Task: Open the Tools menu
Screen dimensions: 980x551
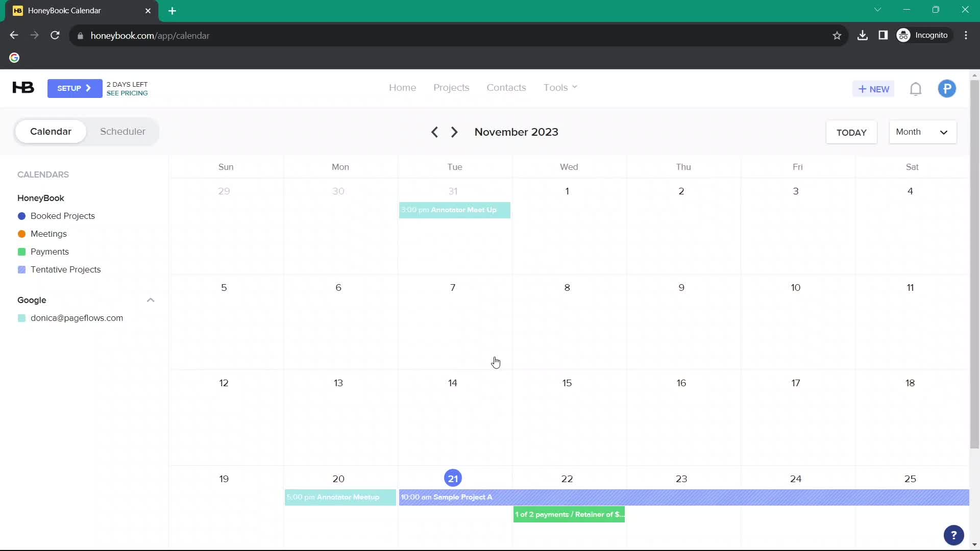Action: (x=560, y=87)
